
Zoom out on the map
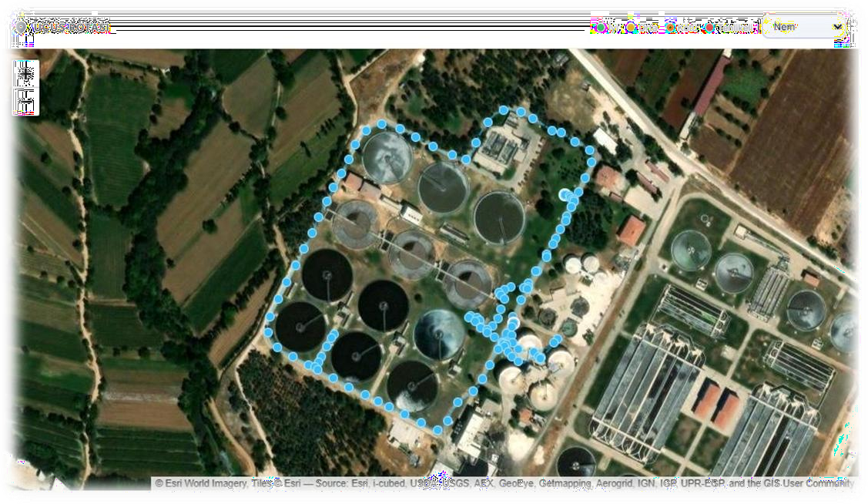click(25, 101)
